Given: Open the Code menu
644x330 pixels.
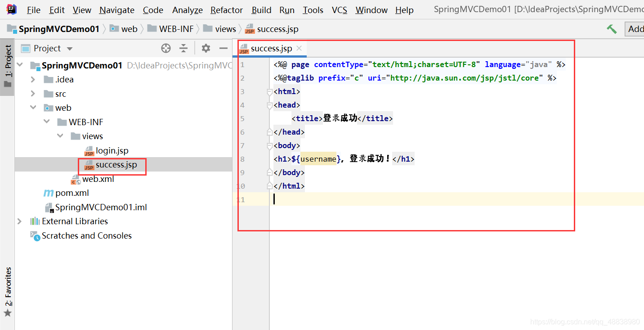Looking at the screenshot, I should [x=153, y=10].
